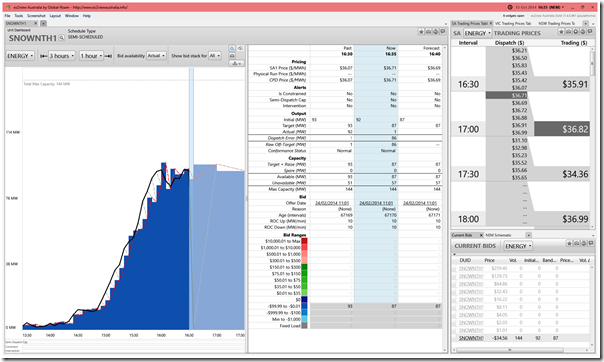This screenshot has width=604, height=362.
Task: Click the comment bubble icon in unit dashboard header
Action: (x=443, y=32)
